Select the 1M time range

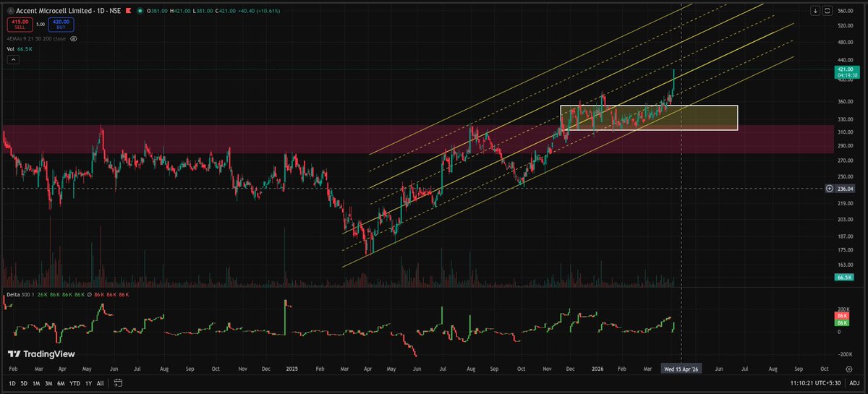pyautogui.click(x=36, y=383)
